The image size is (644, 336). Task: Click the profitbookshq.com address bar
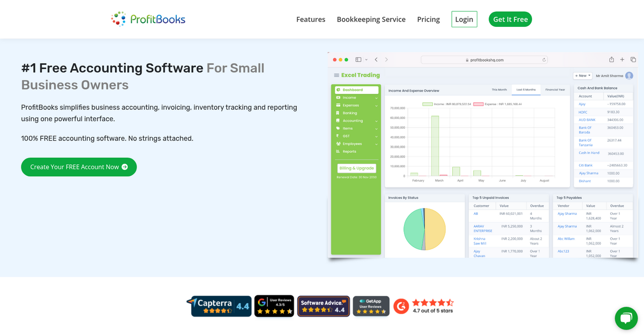coord(484,60)
